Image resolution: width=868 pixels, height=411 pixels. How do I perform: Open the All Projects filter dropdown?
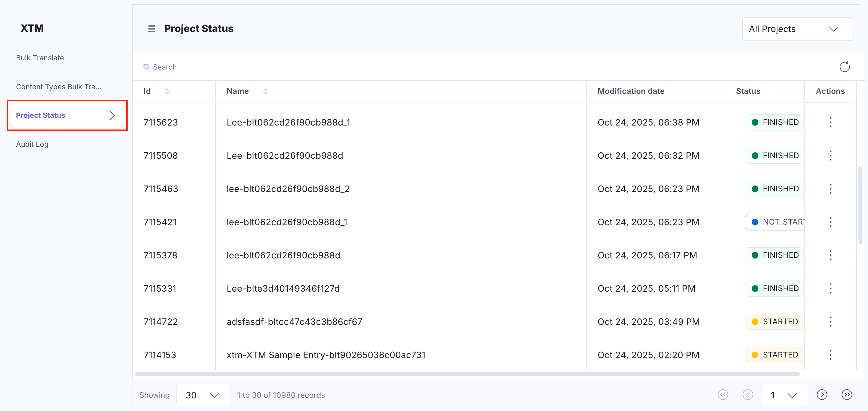click(798, 29)
